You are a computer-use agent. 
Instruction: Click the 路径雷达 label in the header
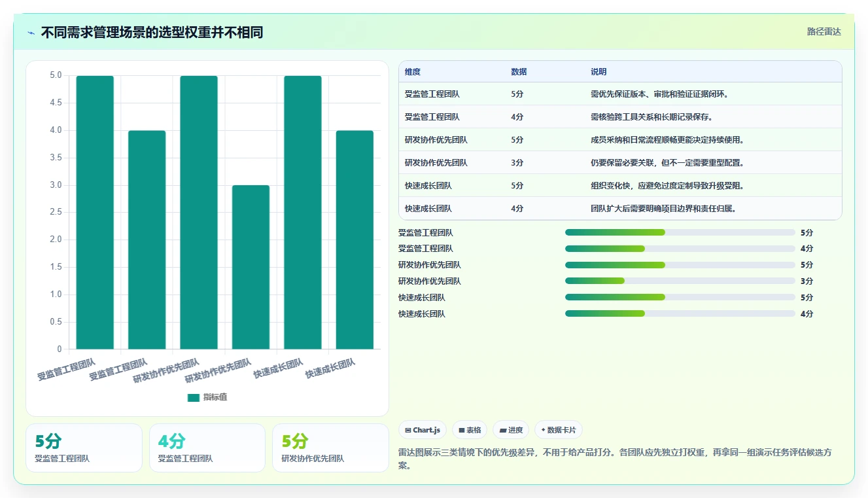pyautogui.click(x=824, y=31)
